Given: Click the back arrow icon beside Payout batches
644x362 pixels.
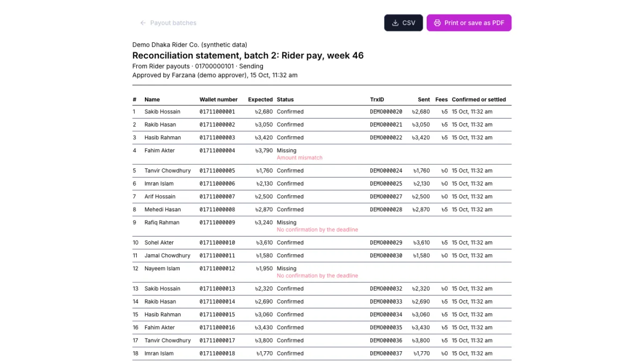Looking at the screenshot, I should (143, 23).
